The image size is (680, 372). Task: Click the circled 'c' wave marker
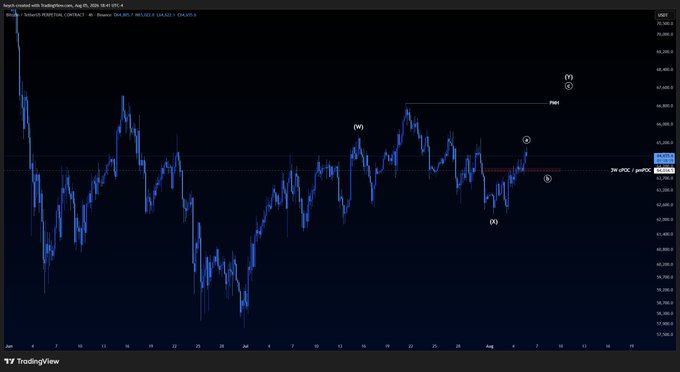click(x=569, y=86)
